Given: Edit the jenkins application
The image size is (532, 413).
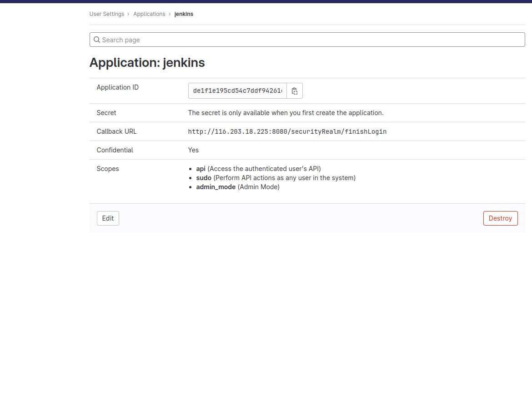Looking at the screenshot, I should click(x=108, y=218).
